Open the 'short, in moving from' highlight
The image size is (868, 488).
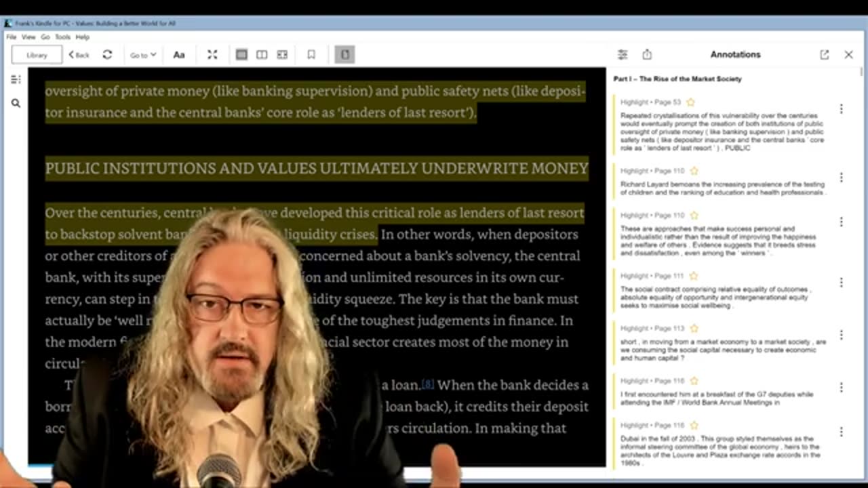723,350
